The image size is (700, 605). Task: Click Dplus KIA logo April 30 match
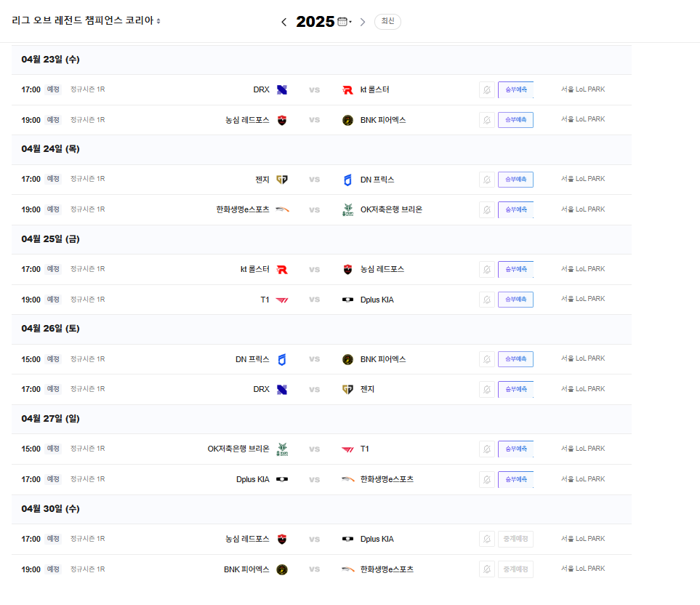point(347,539)
